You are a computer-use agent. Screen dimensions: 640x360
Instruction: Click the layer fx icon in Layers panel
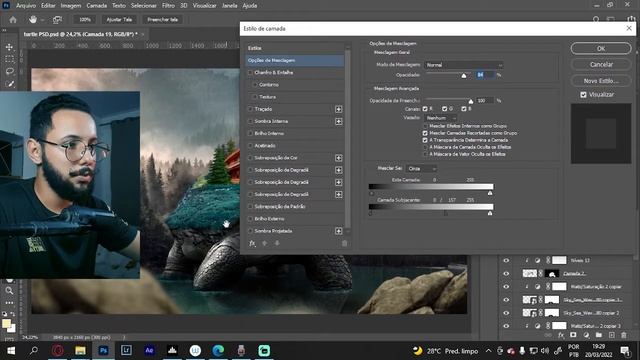click(561, 335)
